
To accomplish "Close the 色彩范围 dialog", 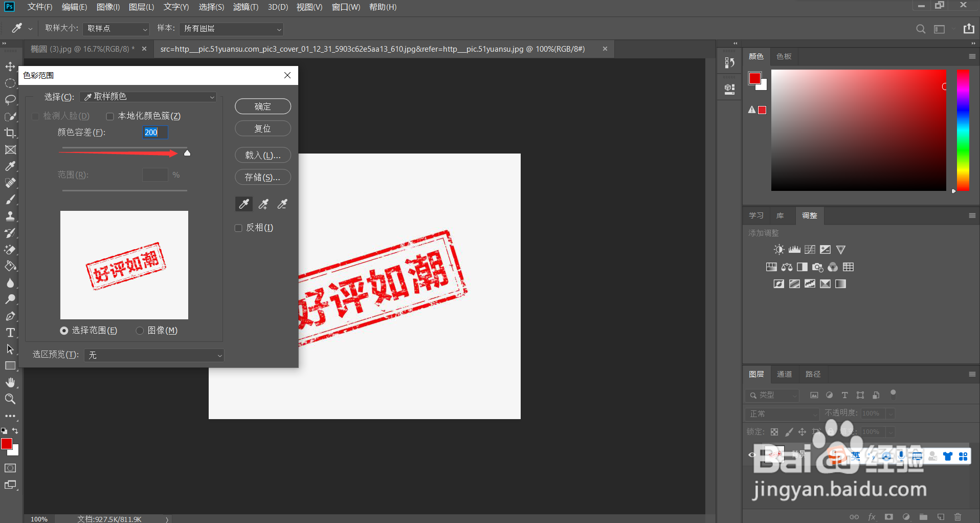I will (x=287, y=75).
